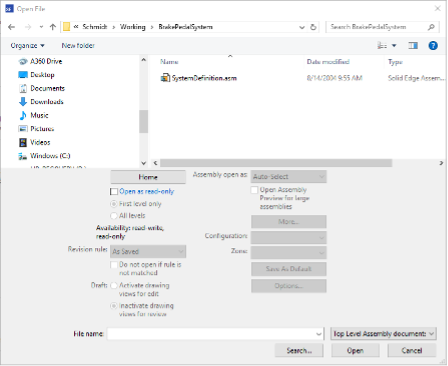Change view layout icon
The width and height of the screenshot is (448, 366).
coord(382,46)
